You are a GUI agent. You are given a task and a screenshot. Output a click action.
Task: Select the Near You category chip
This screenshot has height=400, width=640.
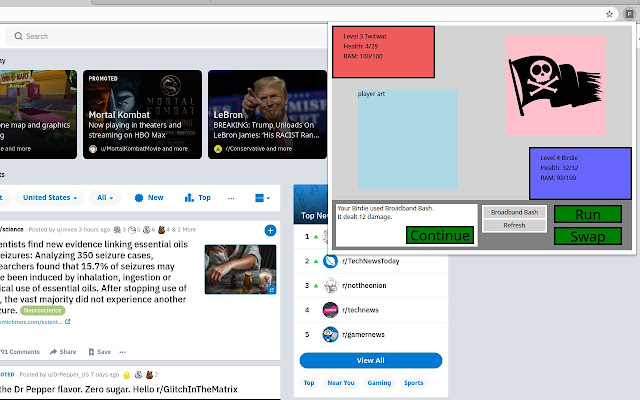click(x=341, y=382)
